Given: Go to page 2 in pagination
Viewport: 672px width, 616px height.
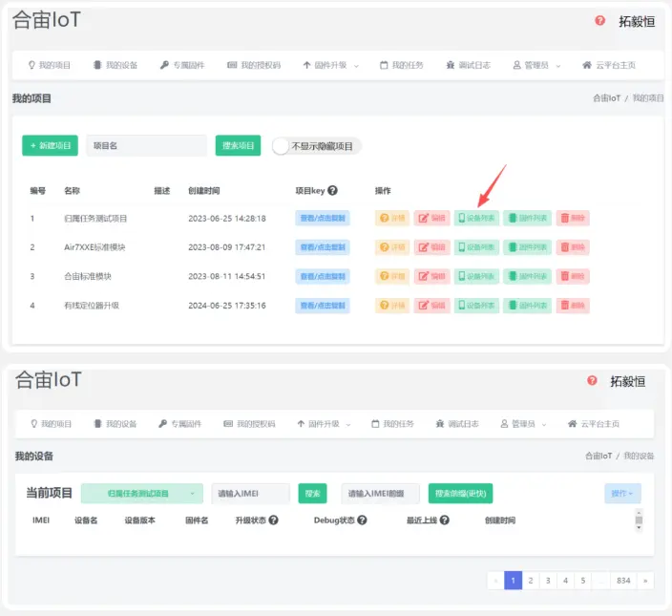Looking at the screenshot, I should 531,581.
